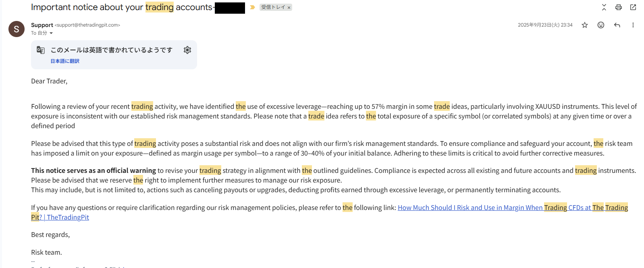Click the Support sender avatar
The image size is (644, 268).
17,29
